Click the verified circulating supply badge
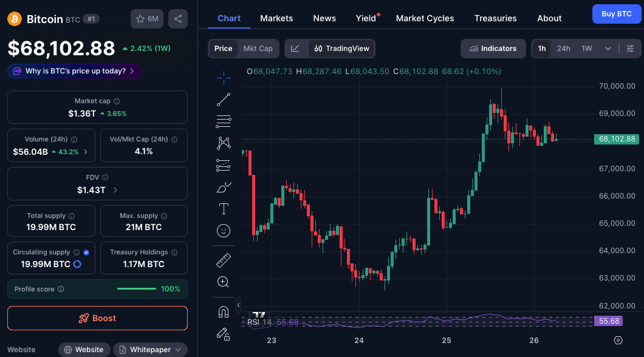 86,253
